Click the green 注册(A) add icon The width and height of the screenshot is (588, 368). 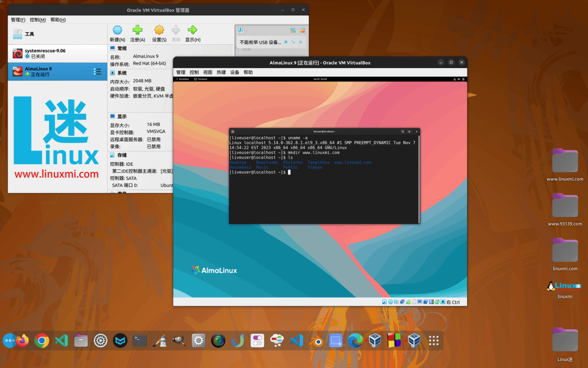[x=138, y=31]
